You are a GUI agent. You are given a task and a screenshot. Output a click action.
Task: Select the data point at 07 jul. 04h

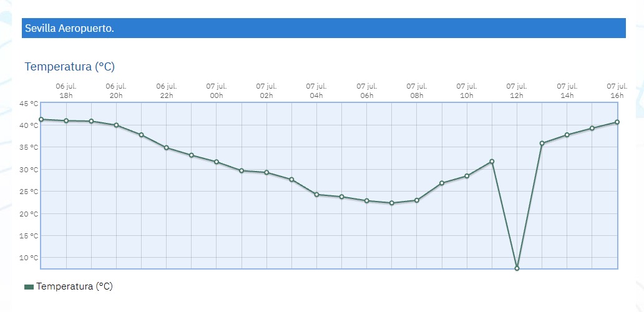[316, 195]
